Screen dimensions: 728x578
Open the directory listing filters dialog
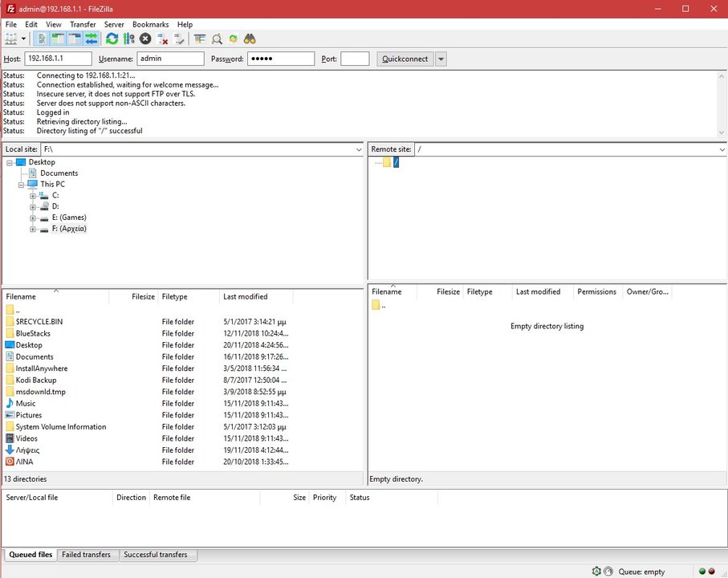[x=200, y=39]
